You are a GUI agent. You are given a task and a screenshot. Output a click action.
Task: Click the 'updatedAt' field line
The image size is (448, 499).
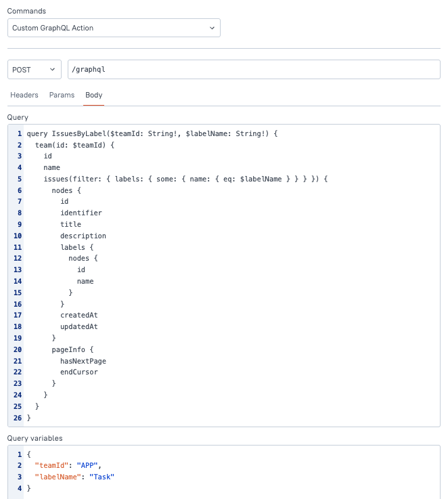tap(79, 326)
